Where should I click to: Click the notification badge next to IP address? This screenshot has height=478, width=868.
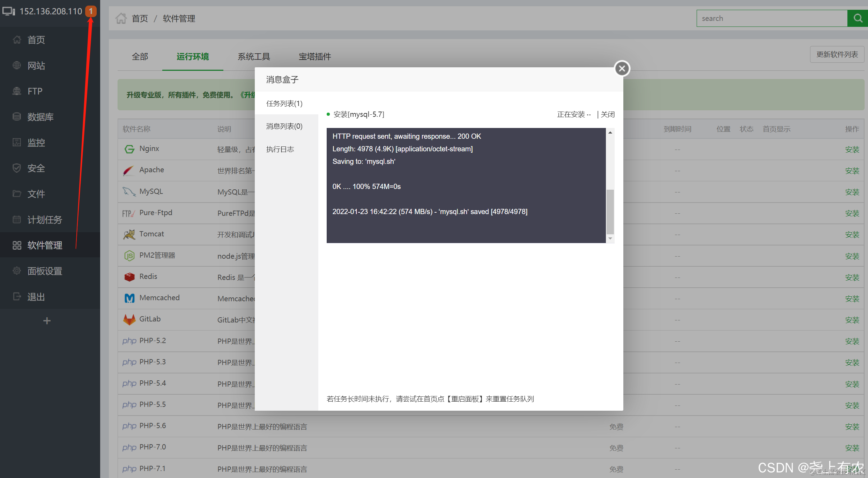click(91, 11)
